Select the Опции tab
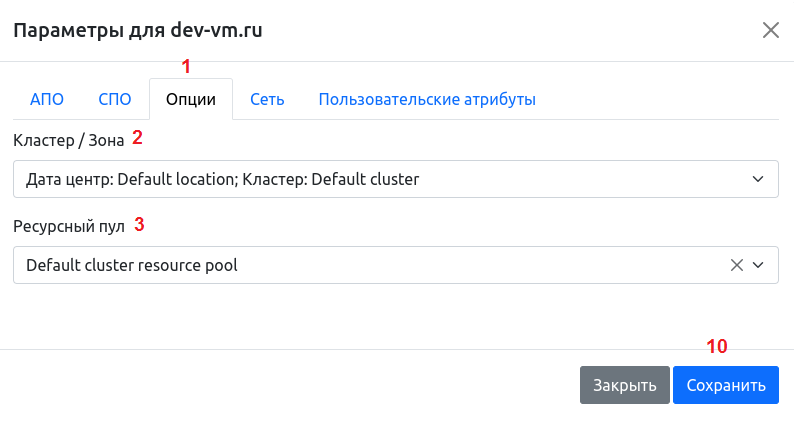The width and height of the screenshot is (798, 423). (x=190, y=100)
